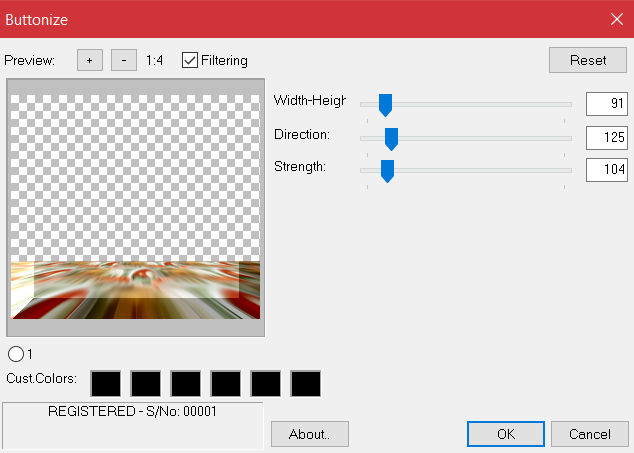This screenshot has height=453, width=634.
Task: Click the Width-Height value field showing 91
Action: [607, 104]
